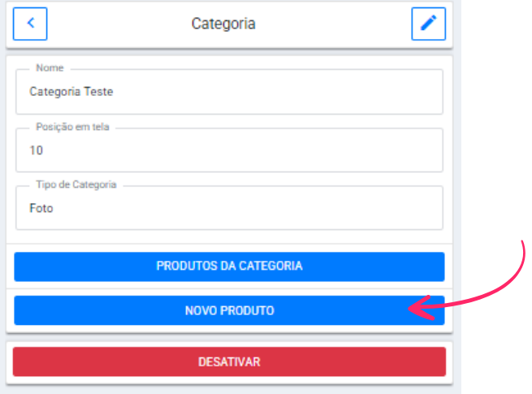
Task: Click the 'Nome' field label
Action: click(50, 68)
